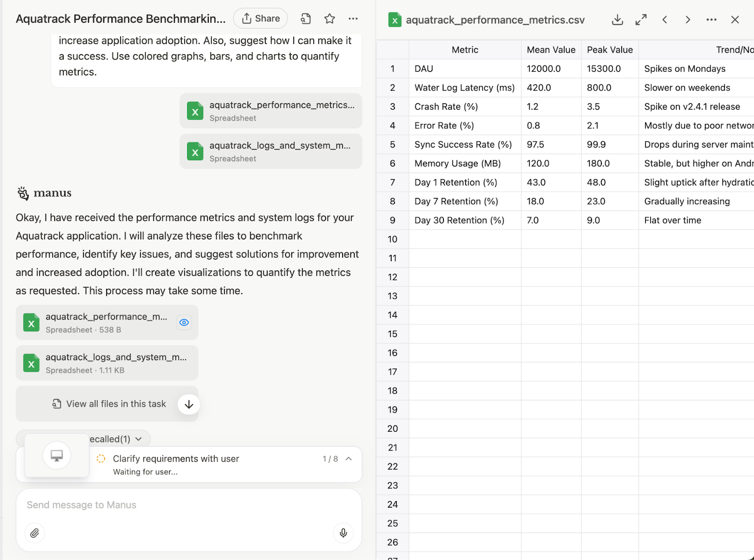
Task: Select the Mean Value column header
Action: (551, 49)
